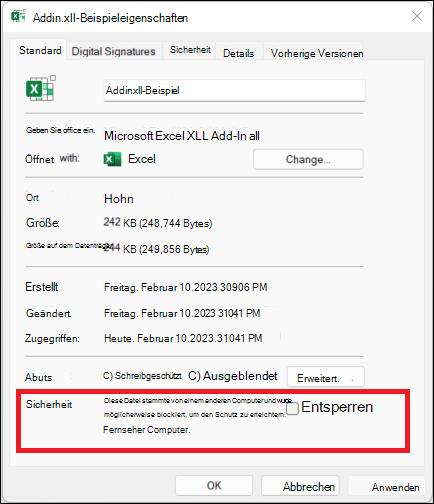This screenshot has height=504, width=434.
Task: Toggle the Ausgeblendet attribute checkbox
Action: (194, 376)
